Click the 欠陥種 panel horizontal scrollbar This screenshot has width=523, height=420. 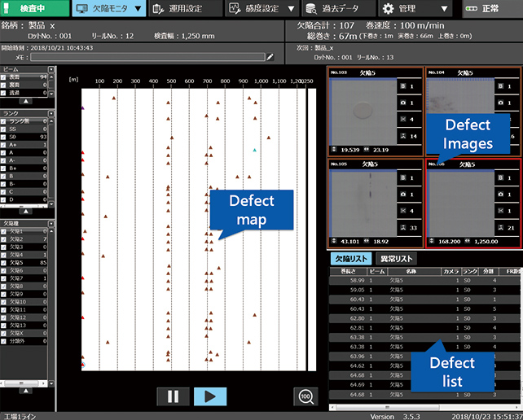(24, 383)
